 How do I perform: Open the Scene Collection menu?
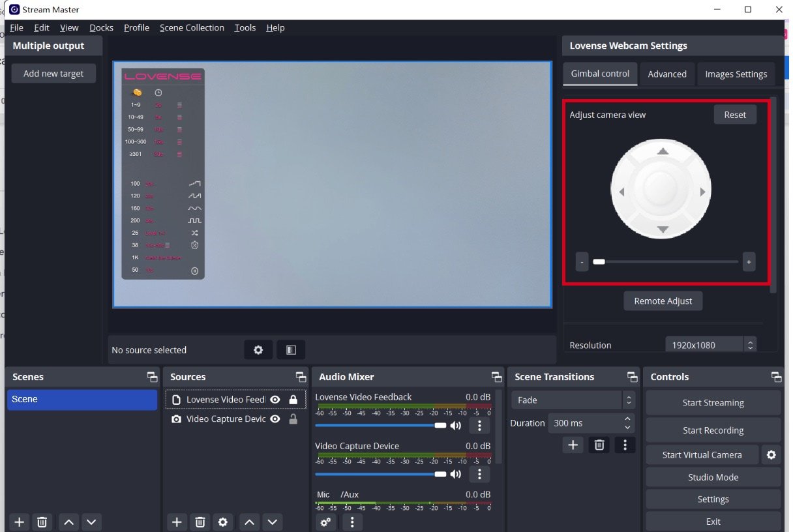pos(192,27)
